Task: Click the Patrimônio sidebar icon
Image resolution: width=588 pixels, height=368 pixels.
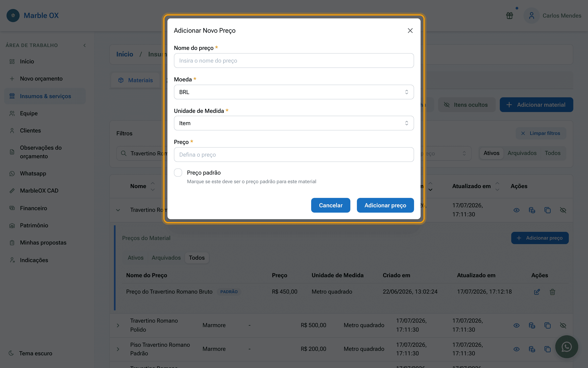Action: coord(12,225)
